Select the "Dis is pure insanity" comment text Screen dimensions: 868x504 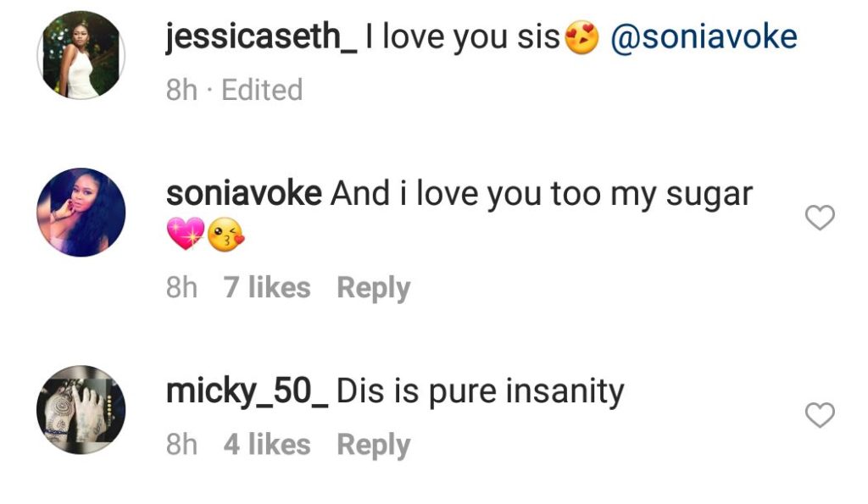tap(480, 390)
